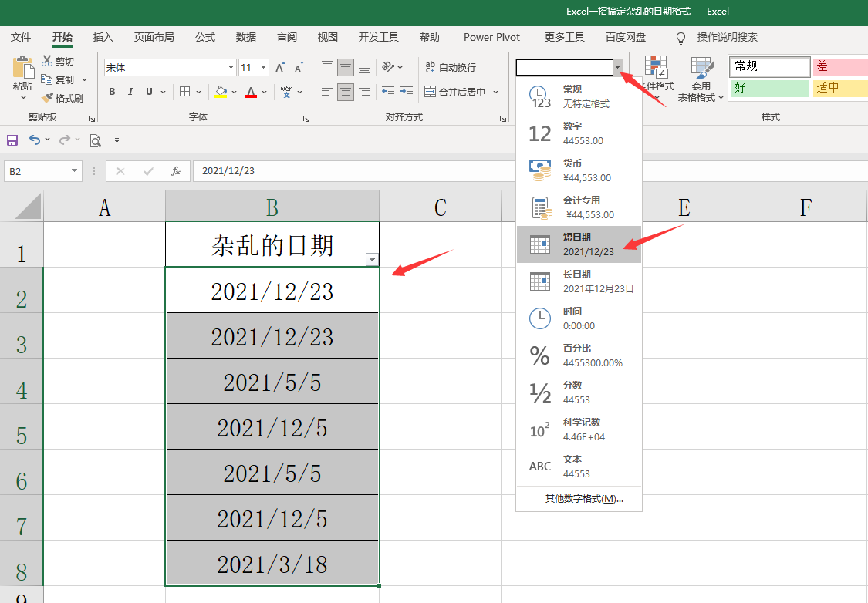Click the text orientation icon
868x603 pixels.
coord(388,68)
